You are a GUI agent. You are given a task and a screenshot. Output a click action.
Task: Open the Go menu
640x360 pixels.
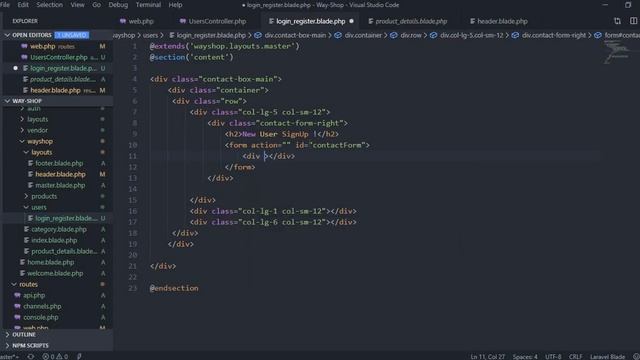96,5
